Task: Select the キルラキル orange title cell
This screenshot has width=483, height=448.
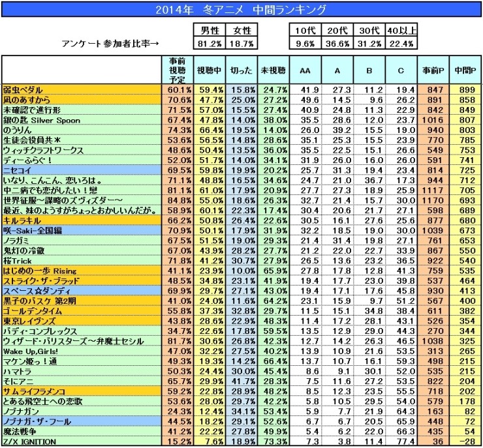Action: coord(82,220)
